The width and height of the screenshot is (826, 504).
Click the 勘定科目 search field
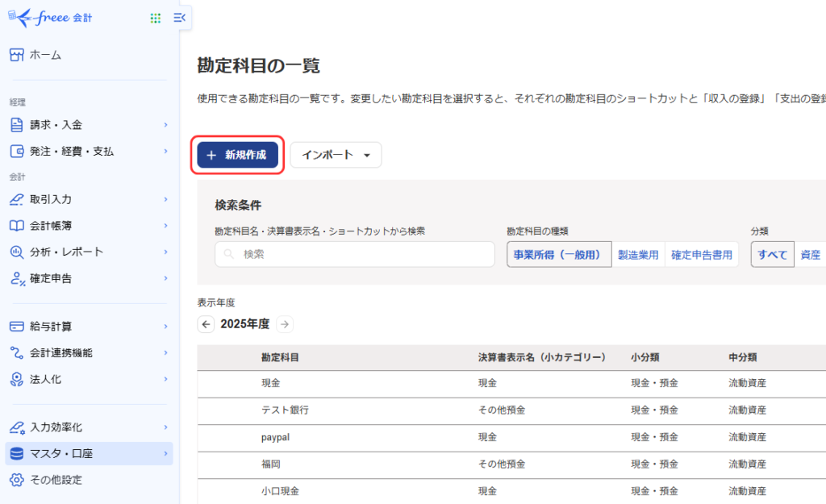(355, 254)
